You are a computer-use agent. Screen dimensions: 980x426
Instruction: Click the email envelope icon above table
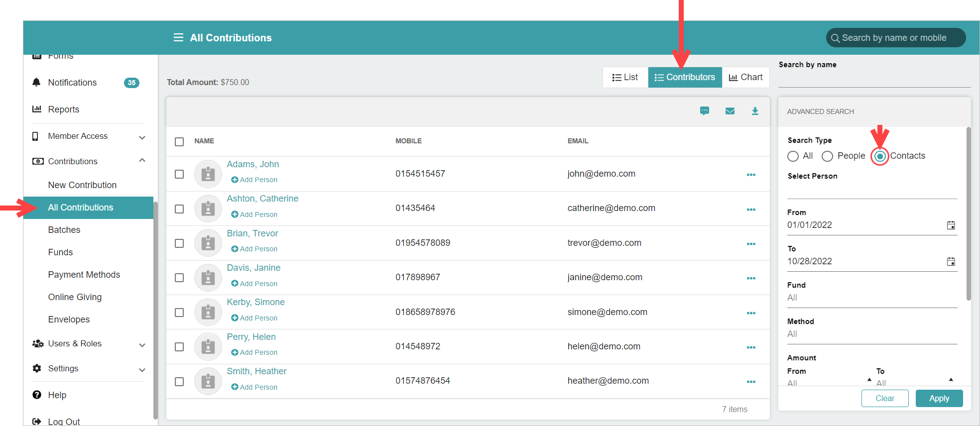(730, 111)
